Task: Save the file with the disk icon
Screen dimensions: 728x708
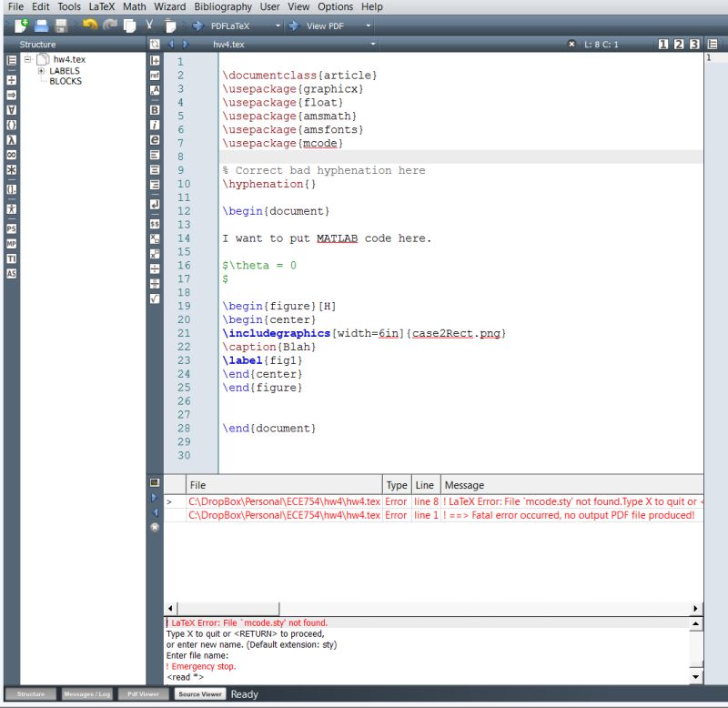Action: (x=59, y=25)
